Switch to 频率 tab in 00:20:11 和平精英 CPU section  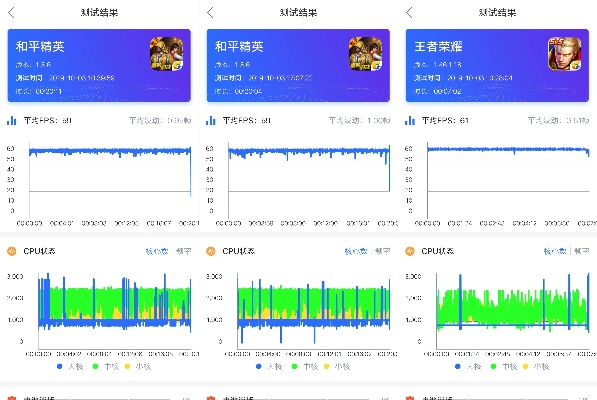pos(184,251)
